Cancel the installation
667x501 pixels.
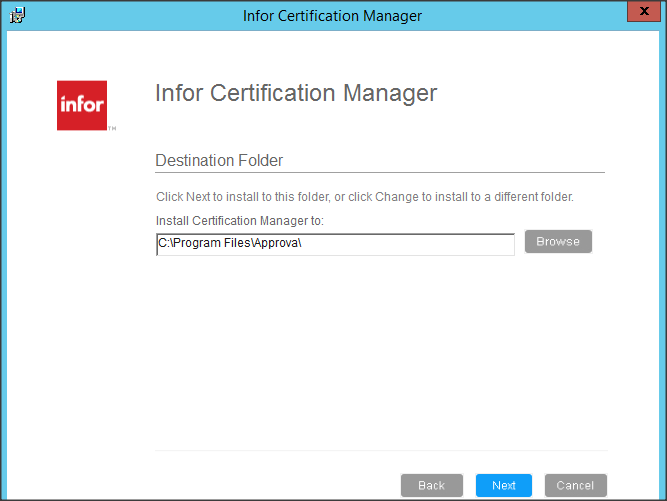pyautogui.click(x=575, y=485)
